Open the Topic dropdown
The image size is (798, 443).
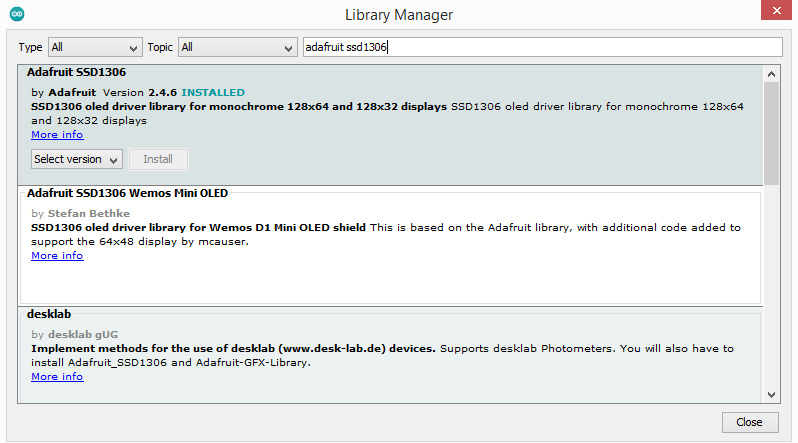coord(238,47)
